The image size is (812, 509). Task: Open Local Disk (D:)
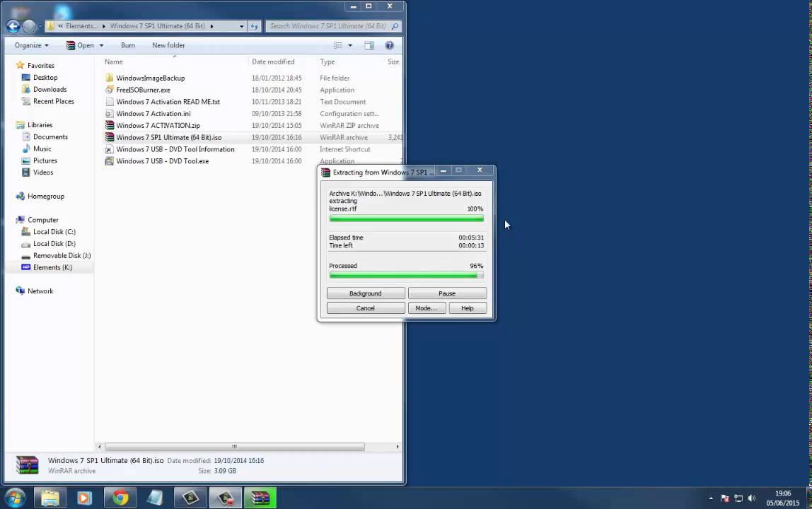[54, 244]
